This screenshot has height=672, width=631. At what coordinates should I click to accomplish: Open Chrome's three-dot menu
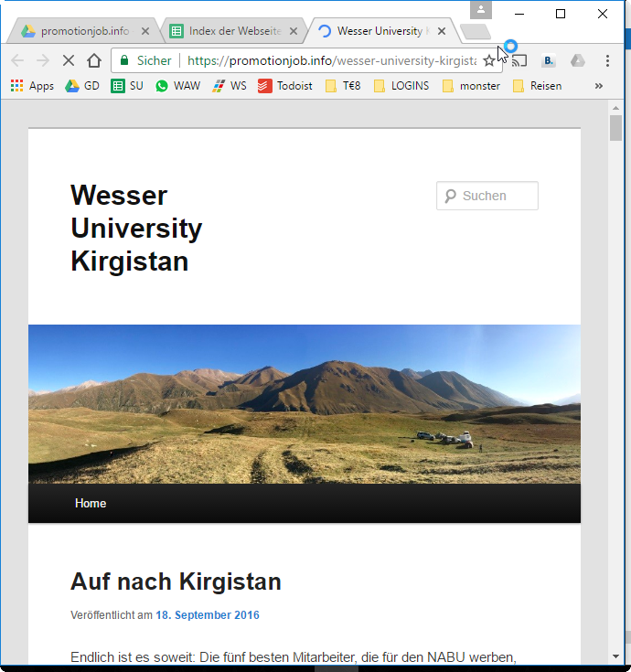coord(607,61)
